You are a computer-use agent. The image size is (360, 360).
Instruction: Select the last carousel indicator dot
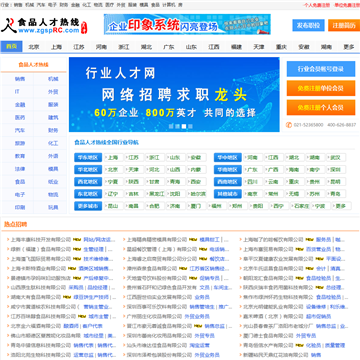point(190,126)
